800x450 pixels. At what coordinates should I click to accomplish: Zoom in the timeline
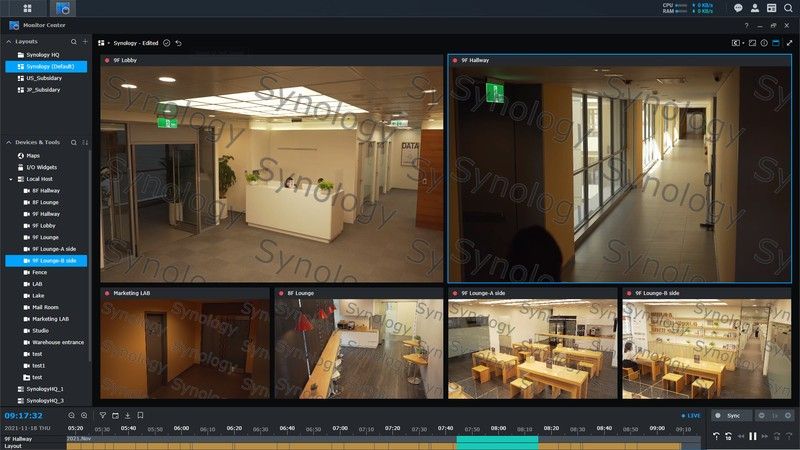[84, 416]
